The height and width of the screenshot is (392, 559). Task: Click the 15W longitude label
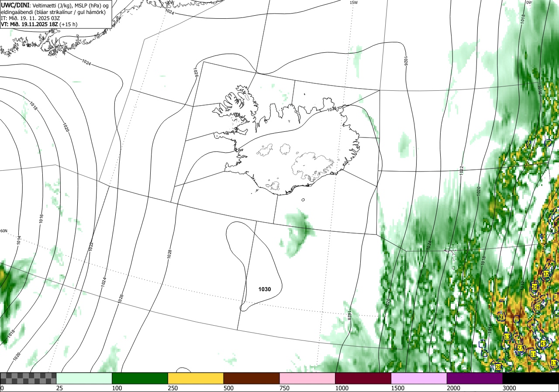click(x=354, y=3)
